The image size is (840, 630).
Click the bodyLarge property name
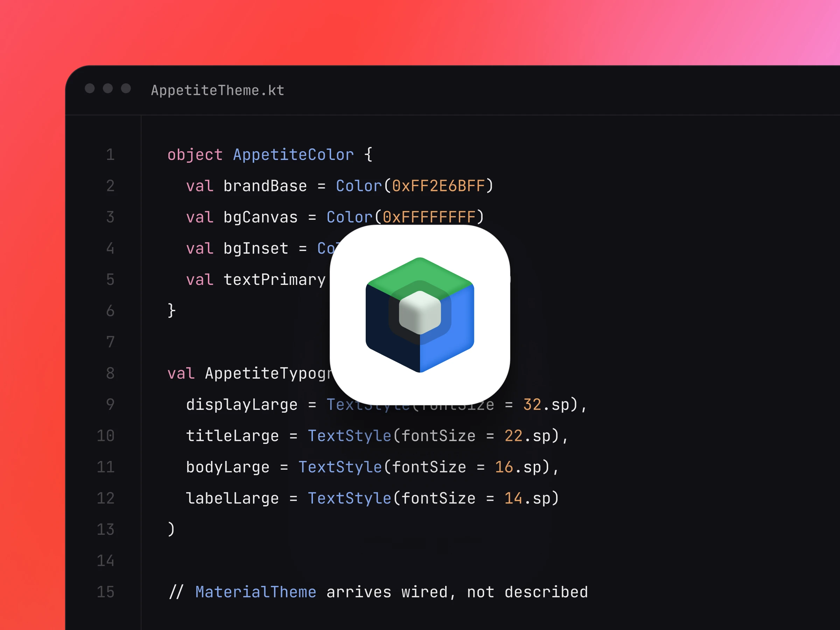[228, 467]
